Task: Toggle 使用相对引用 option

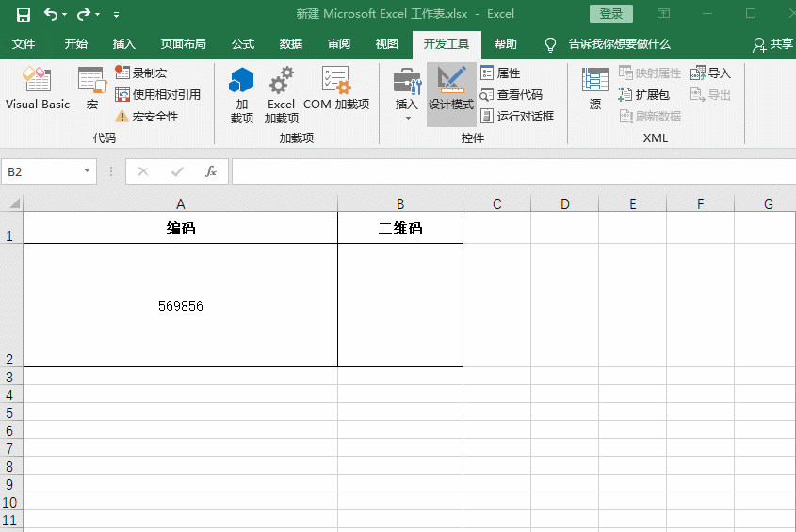Action: [158, 94]
